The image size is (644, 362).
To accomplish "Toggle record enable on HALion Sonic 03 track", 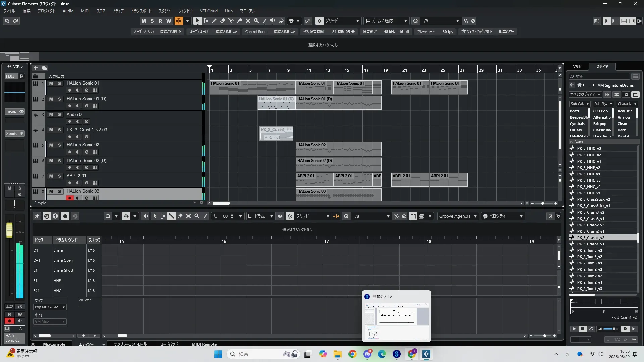I will (69, 198).
